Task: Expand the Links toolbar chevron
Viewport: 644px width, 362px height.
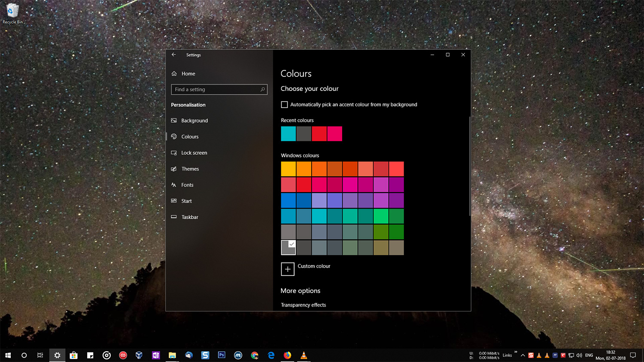Action: (516, 352)
